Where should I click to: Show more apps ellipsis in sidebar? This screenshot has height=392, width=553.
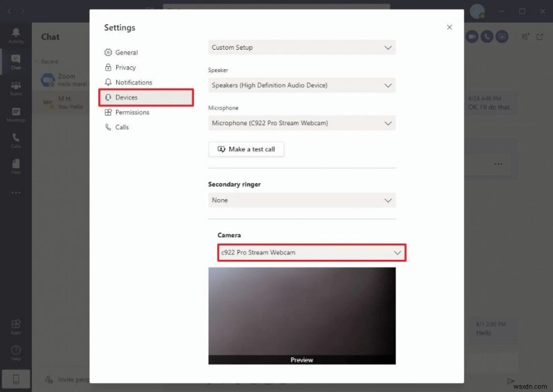[16, 193]
